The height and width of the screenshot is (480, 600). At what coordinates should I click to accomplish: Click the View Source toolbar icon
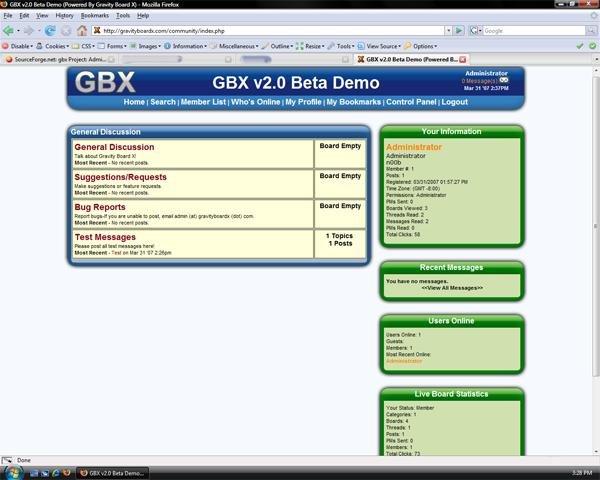coord(361,46)
